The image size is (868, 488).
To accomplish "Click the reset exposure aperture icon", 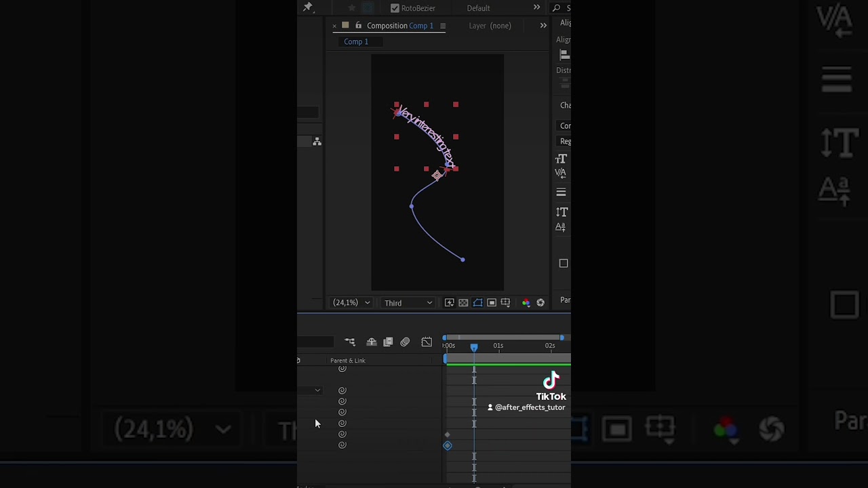I will click(x=540, y=303).
